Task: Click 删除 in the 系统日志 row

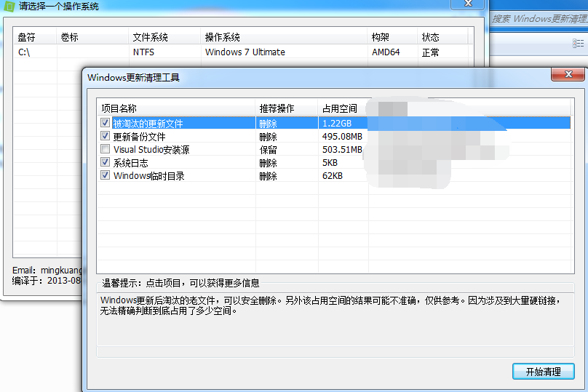Action: coord(268,163)
